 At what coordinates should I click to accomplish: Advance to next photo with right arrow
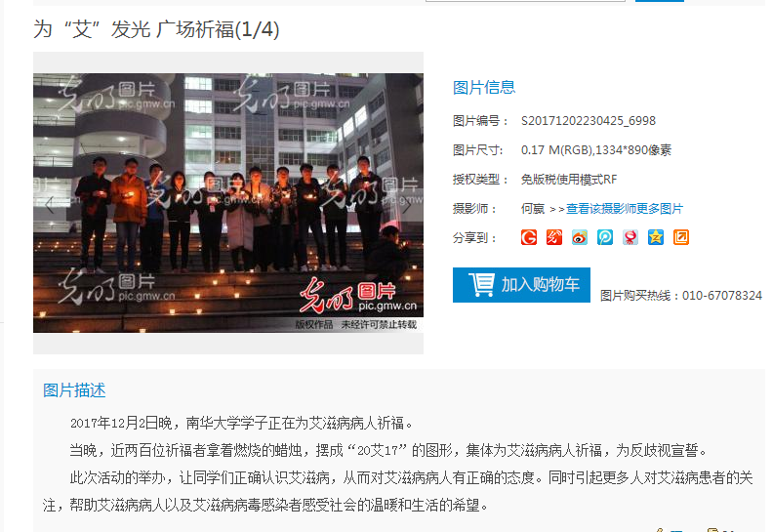(x=407, y=205)
